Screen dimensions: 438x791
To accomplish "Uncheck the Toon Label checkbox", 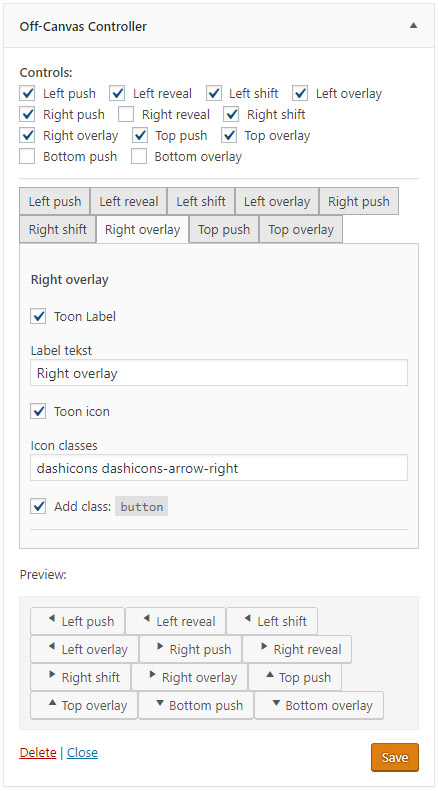I will (x=38, y=317).
